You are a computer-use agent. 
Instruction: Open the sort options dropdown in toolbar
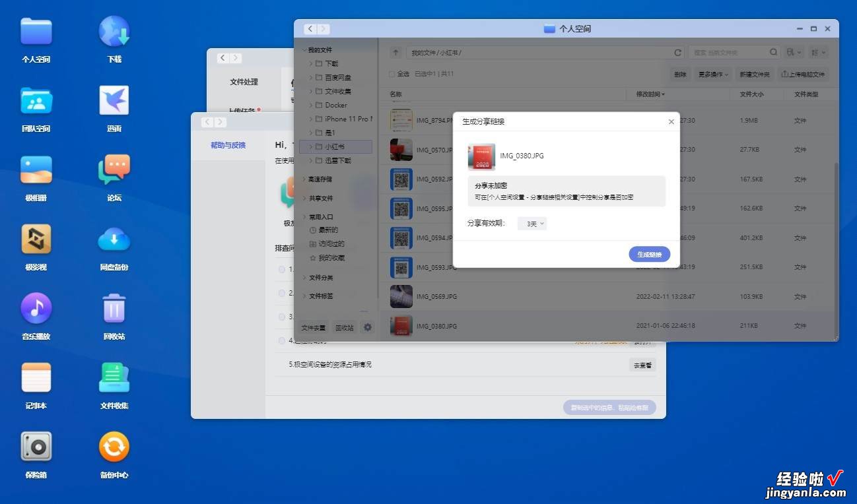pyautogui.click(x=794, y=53)
